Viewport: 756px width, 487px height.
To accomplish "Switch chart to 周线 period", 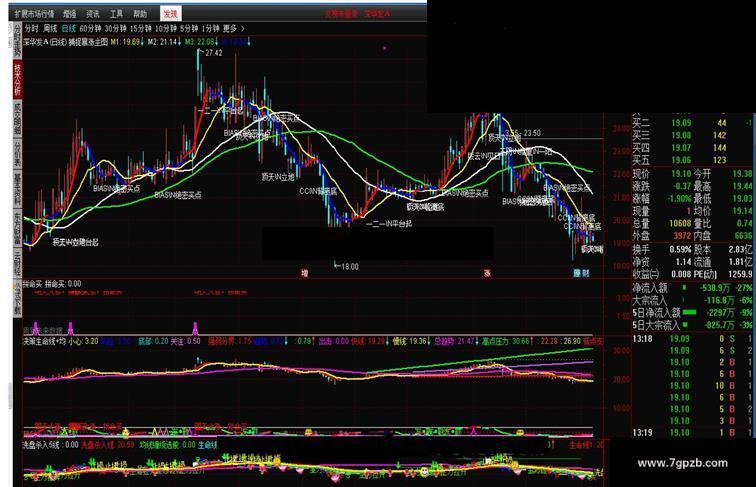I will click(x=50, y=28).
